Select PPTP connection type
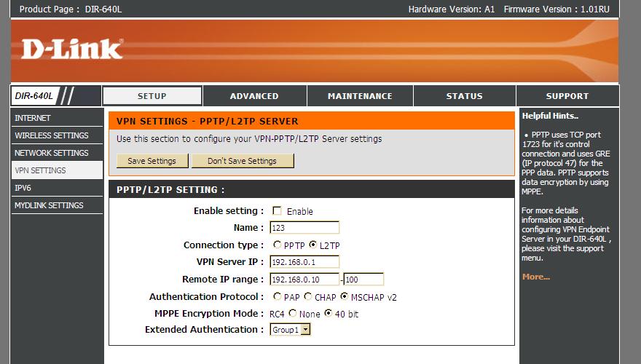Viewport: 641px width, 364px height. click(277, 245)
